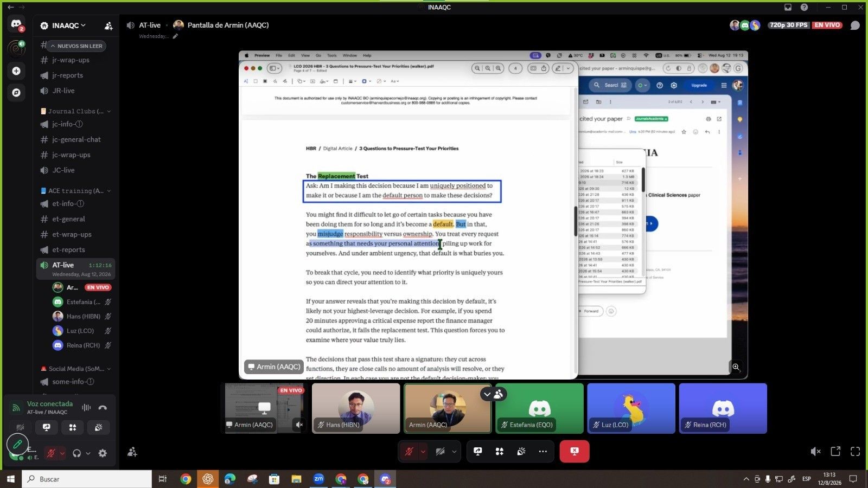Zoom the shared stream with magnifier icon

pyautogui.click(x=736, y=367)
